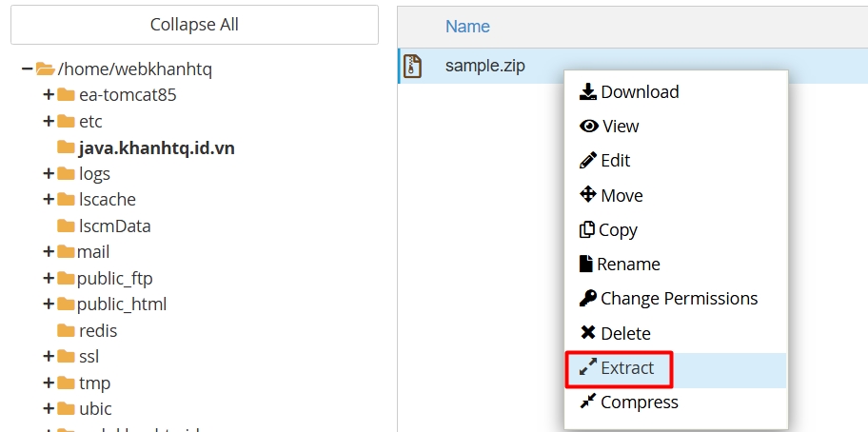Select the lscmData folder in tree
Screen dimensions: 868x432
point(114,226)
